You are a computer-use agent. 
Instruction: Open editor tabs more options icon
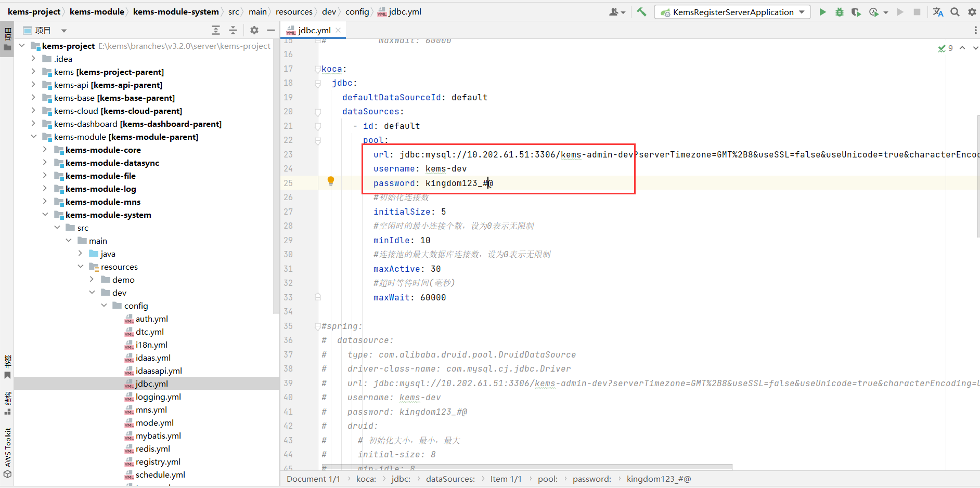point(975,30)
